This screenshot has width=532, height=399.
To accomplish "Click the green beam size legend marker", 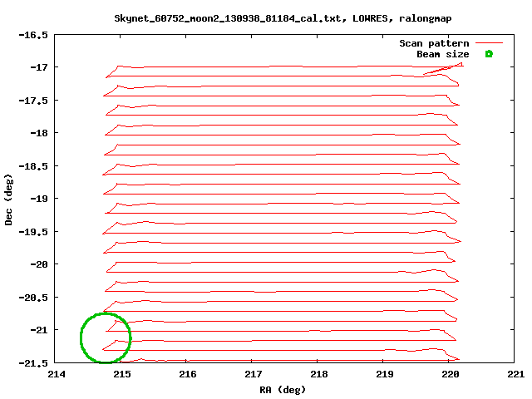I will click(489, 53).
